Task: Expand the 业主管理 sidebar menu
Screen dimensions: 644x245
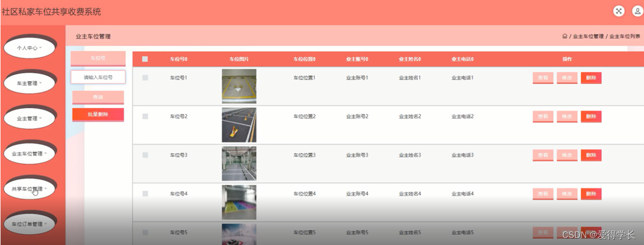Action: point(29,118)
